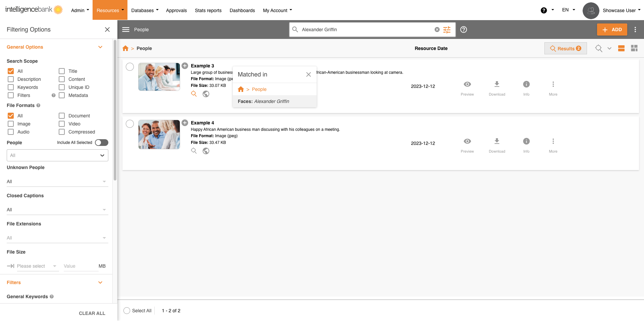The image size is (644, 322).
Task: Click the magnifier icon next to Results
Action: [x=599, y=48]
